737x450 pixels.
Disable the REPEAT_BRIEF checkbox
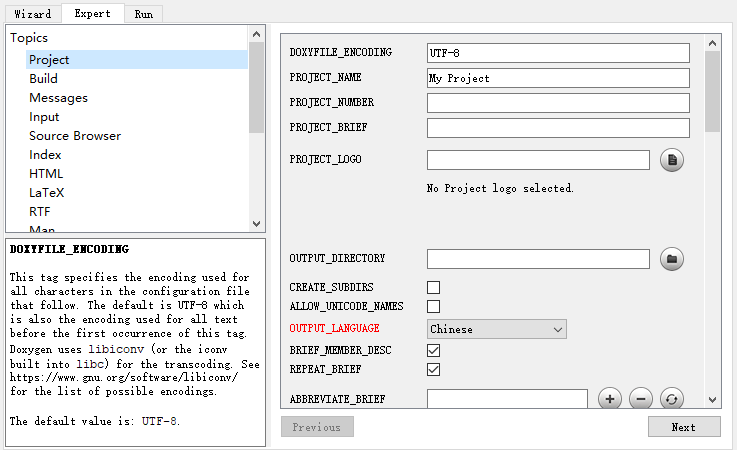434,369
